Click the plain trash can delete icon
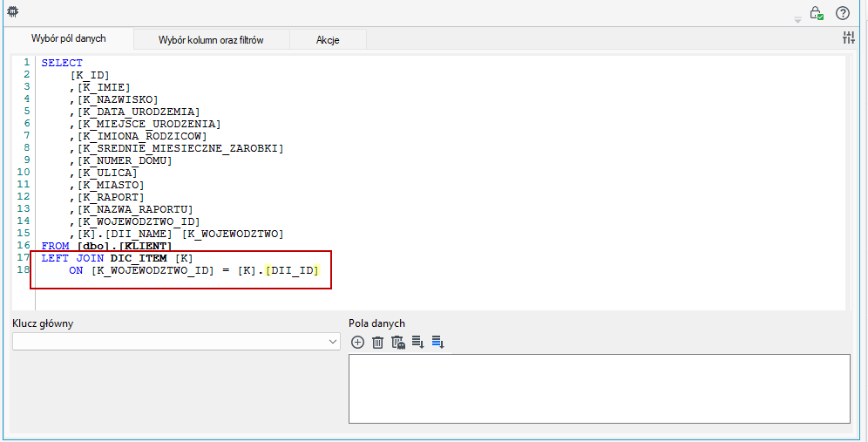The image size is (868, 442). [x=377, y=343]
